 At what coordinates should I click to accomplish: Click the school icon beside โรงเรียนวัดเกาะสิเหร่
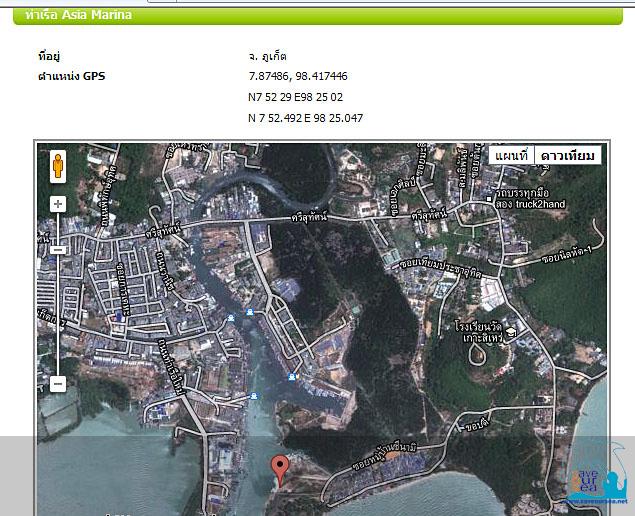click(510, 333)
